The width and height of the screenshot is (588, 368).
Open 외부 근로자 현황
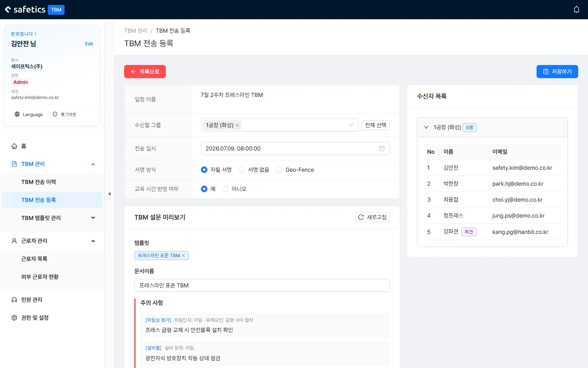coord(52,277)
